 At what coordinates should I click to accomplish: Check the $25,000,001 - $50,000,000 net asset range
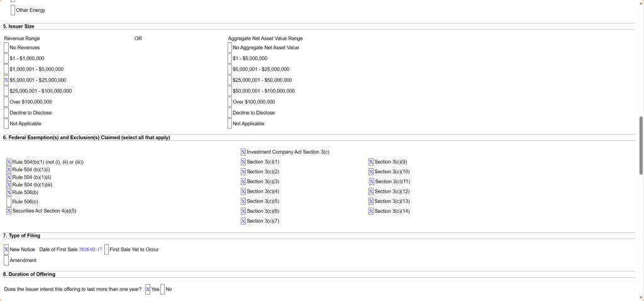click(230, 80)
